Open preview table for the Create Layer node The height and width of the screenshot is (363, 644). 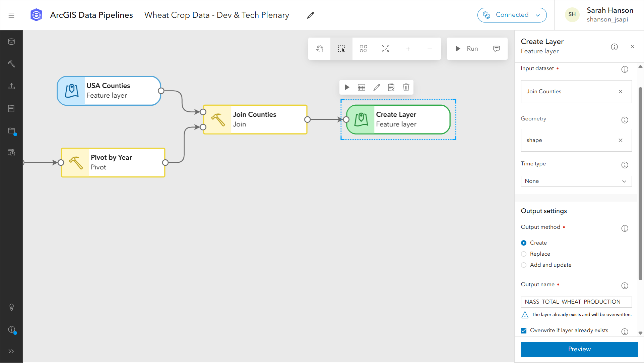point(361,87)
